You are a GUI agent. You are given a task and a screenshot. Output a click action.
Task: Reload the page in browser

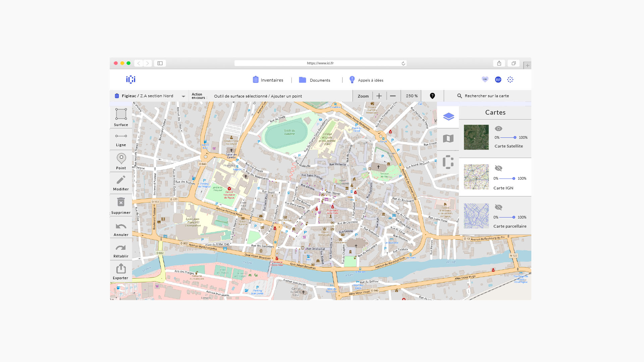click(403, 63)
